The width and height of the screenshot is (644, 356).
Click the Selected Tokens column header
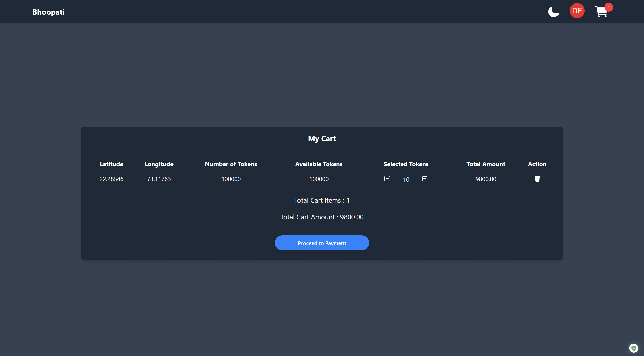(406, 164)
